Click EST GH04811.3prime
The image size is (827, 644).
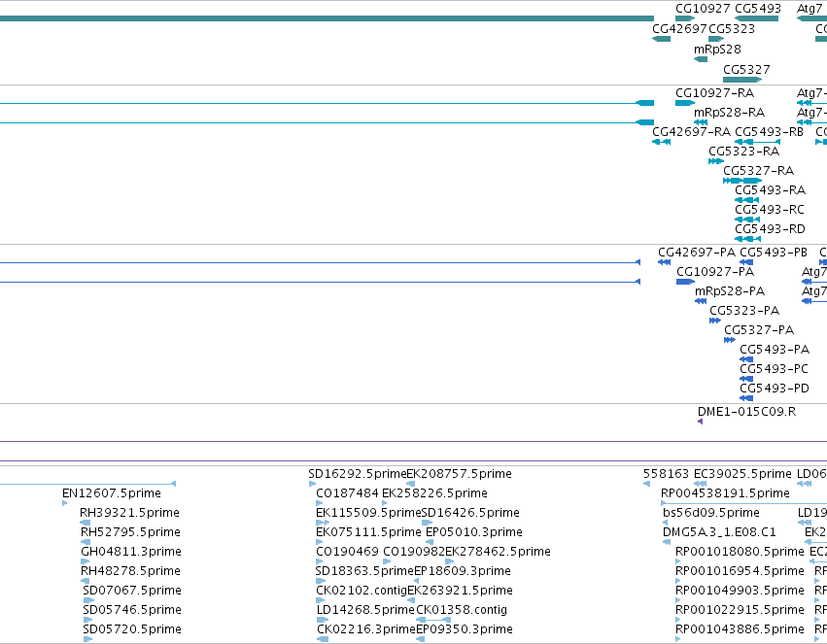85,561
